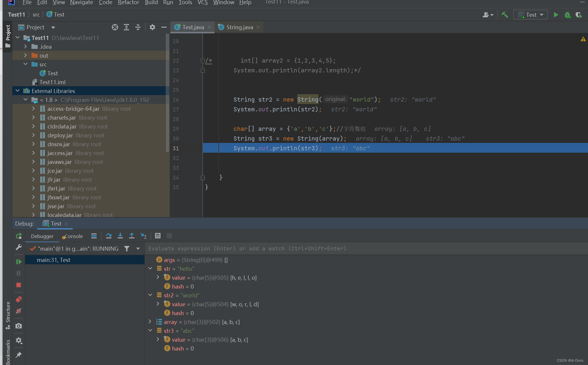This screenshot has width=588, height=365.
Task: Expand the out folder in project tree
Action: click(25, 56)
